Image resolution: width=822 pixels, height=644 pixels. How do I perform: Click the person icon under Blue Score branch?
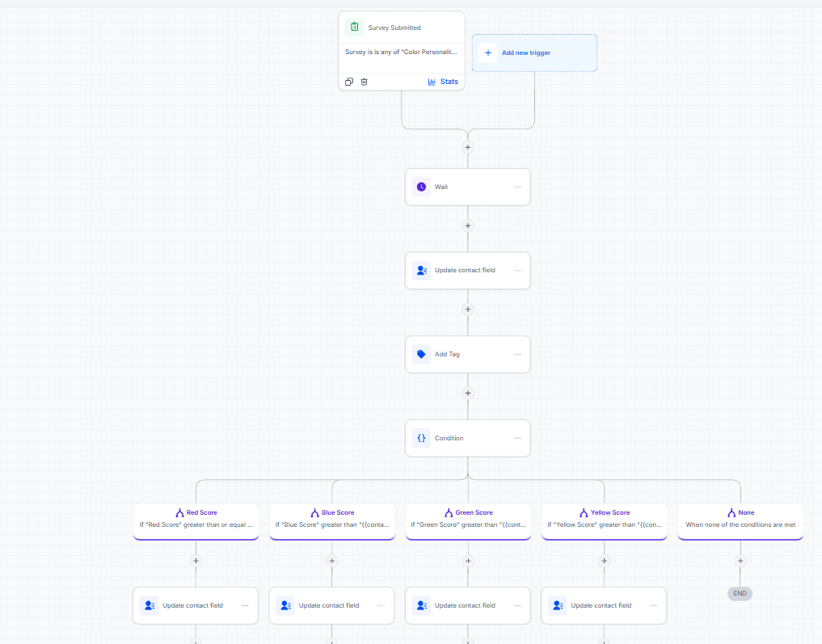(x=285, y=606)
